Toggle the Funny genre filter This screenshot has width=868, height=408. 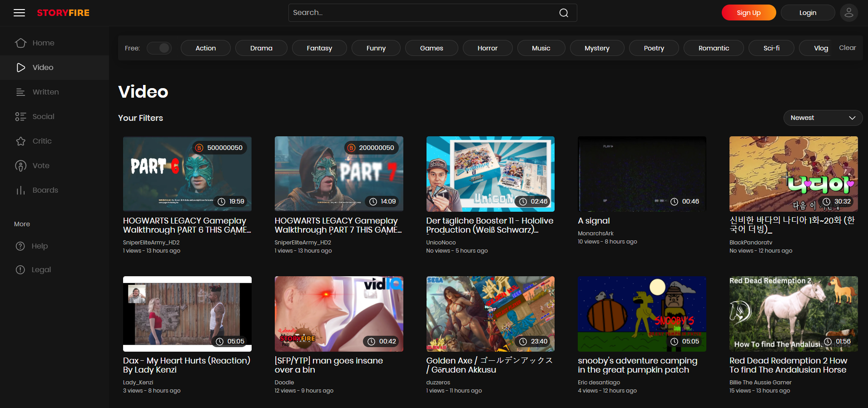pos(376,48)
